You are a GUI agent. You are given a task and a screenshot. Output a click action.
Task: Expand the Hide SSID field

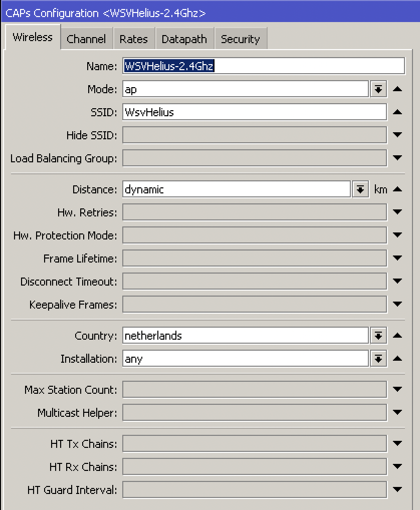point(397,135)
